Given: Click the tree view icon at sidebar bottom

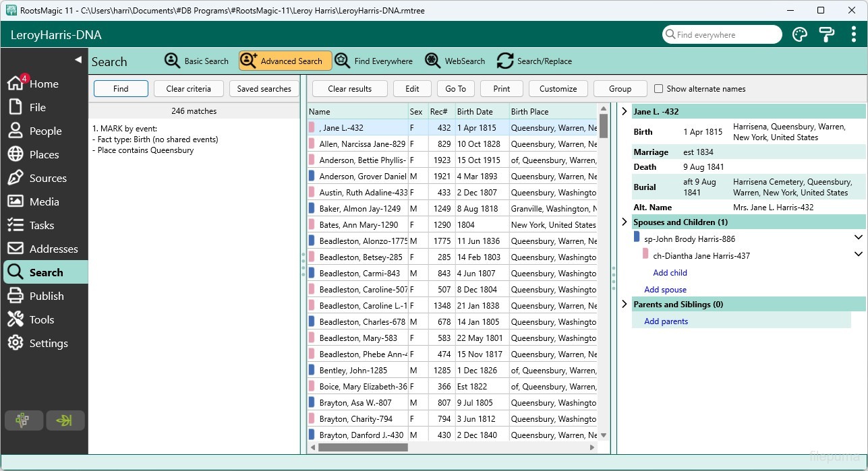Looking at the screenshot, I should (x=24, y=420).
